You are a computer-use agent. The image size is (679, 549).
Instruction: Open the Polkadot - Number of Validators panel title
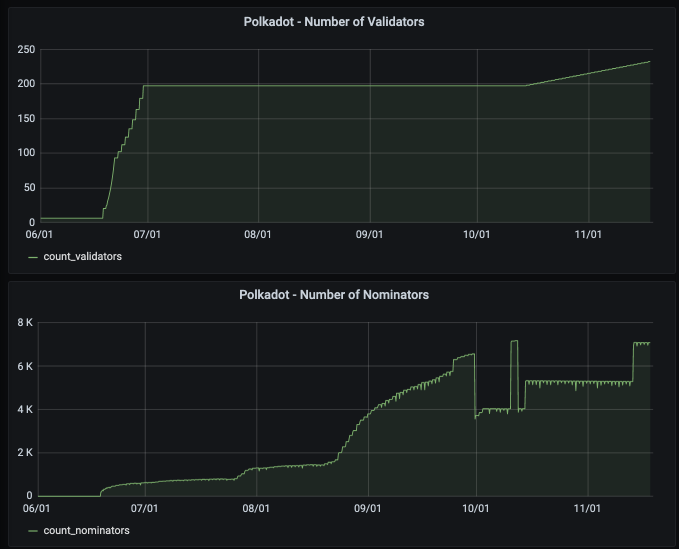[x=334, y=22]
